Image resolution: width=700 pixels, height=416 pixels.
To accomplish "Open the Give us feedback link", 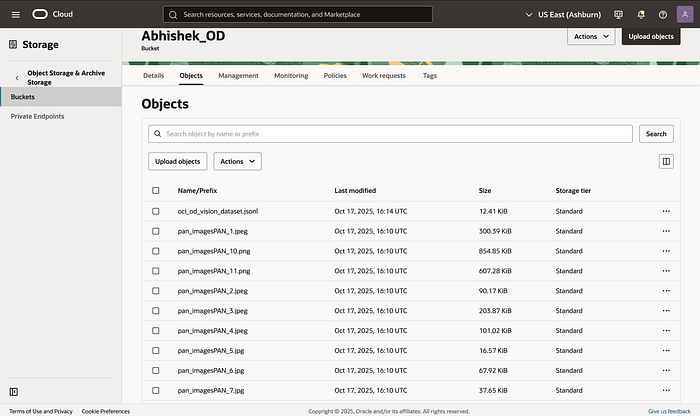I will coord(669,411).
